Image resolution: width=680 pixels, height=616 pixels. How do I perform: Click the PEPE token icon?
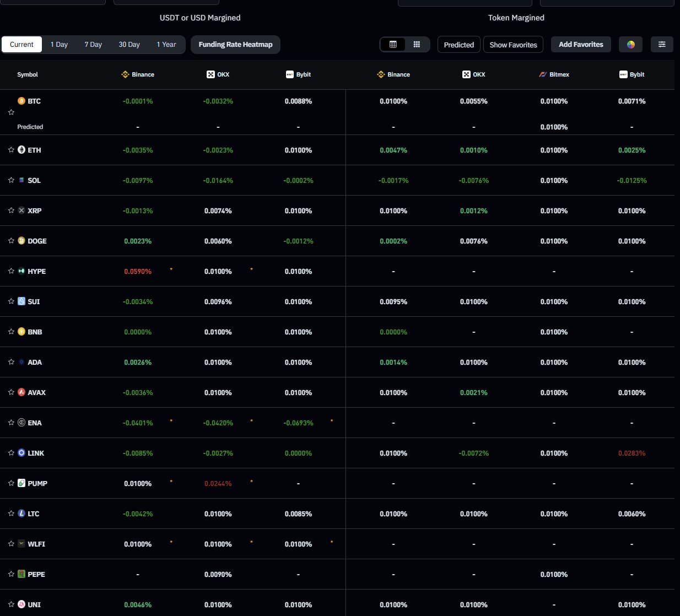click(x=21, y=574)
